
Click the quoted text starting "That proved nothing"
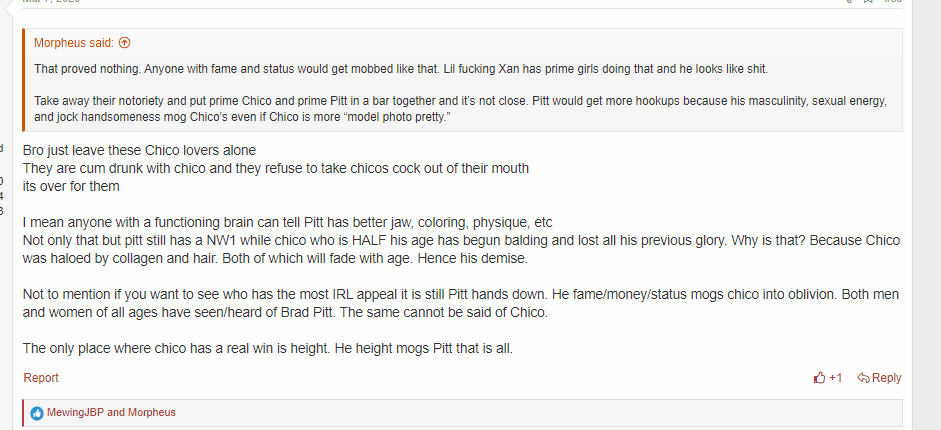click(x=401, y=69)
